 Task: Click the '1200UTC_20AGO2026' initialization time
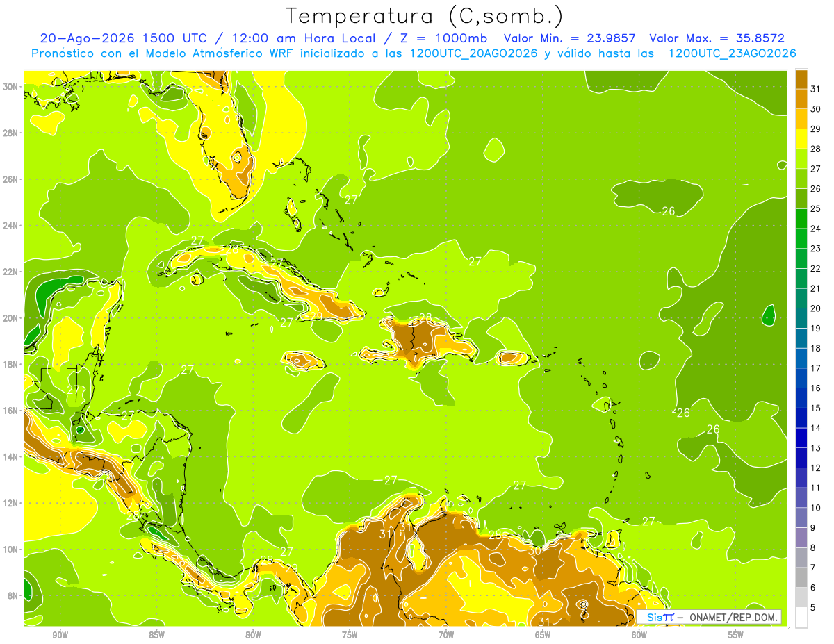click(472, 53)
